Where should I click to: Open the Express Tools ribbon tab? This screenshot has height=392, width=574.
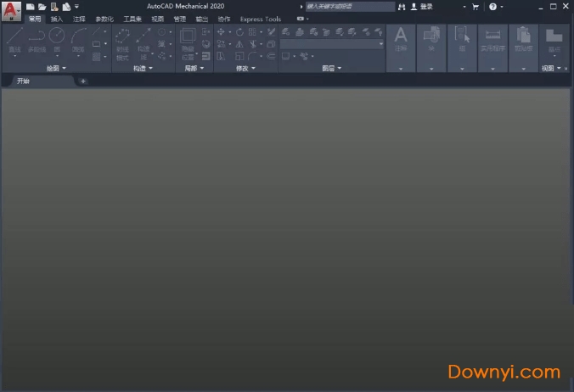261,19
